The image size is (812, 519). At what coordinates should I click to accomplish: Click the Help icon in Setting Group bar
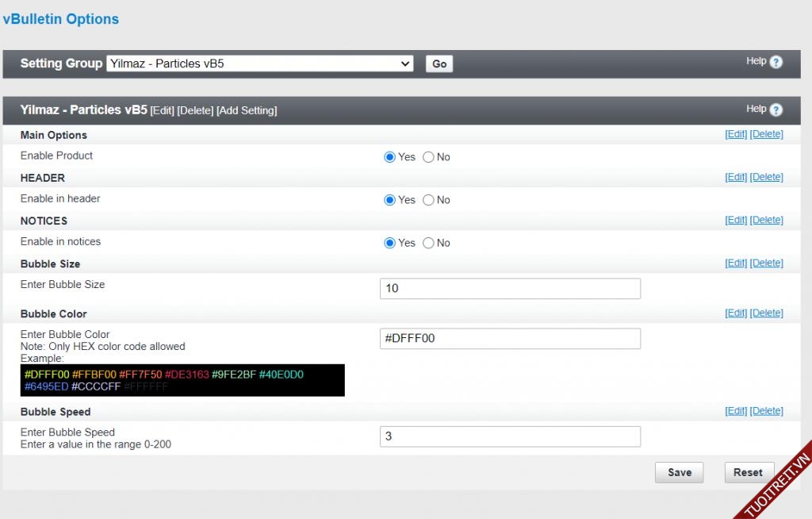(x=776, y=62)
